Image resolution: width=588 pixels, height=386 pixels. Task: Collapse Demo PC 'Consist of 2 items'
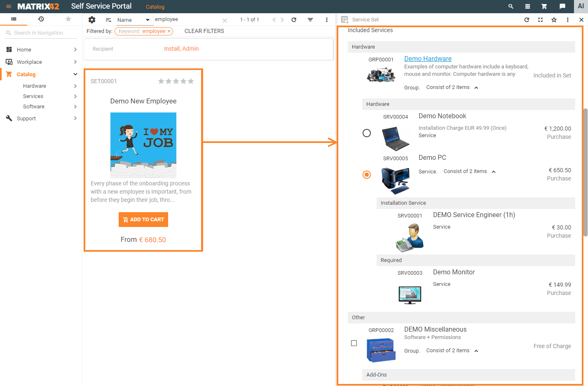click(x=494, y=172)
